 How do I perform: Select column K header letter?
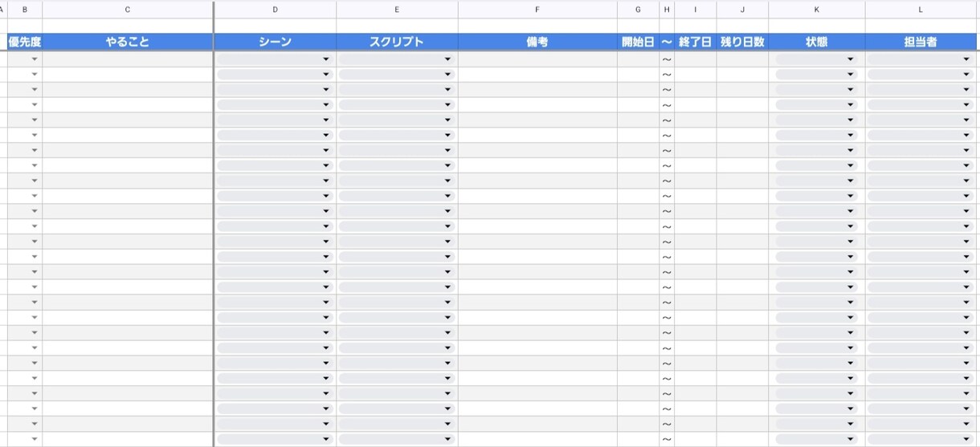(x=817, y=10)
